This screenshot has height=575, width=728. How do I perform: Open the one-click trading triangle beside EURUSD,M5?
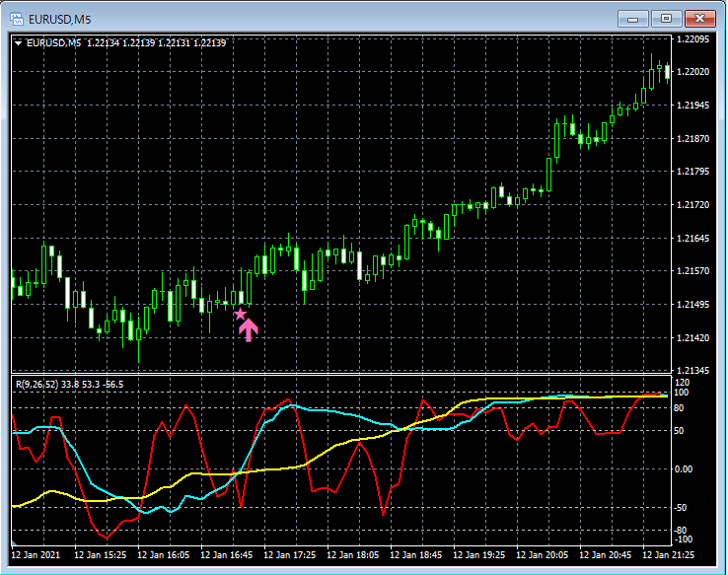click(19, 42)
